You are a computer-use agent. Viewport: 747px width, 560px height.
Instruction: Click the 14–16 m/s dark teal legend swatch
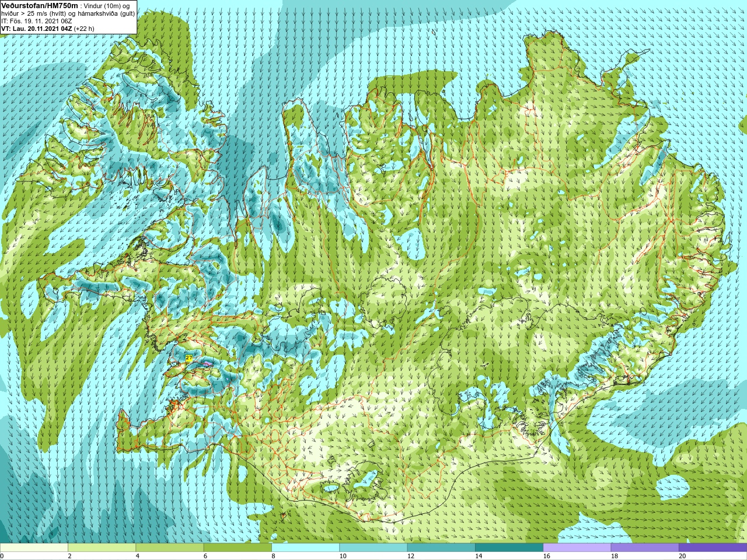pyautogui.click(x=509, y=548)
